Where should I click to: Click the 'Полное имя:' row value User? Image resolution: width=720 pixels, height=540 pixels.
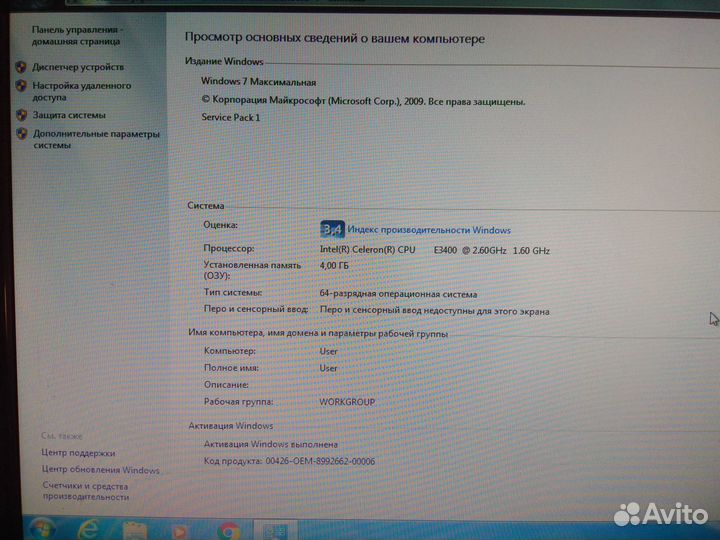click(328, 368)
